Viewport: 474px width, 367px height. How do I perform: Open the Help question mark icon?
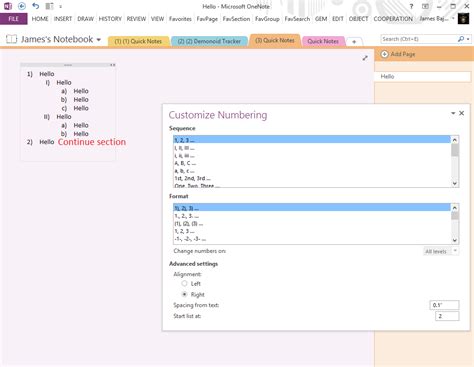point(411,6)
